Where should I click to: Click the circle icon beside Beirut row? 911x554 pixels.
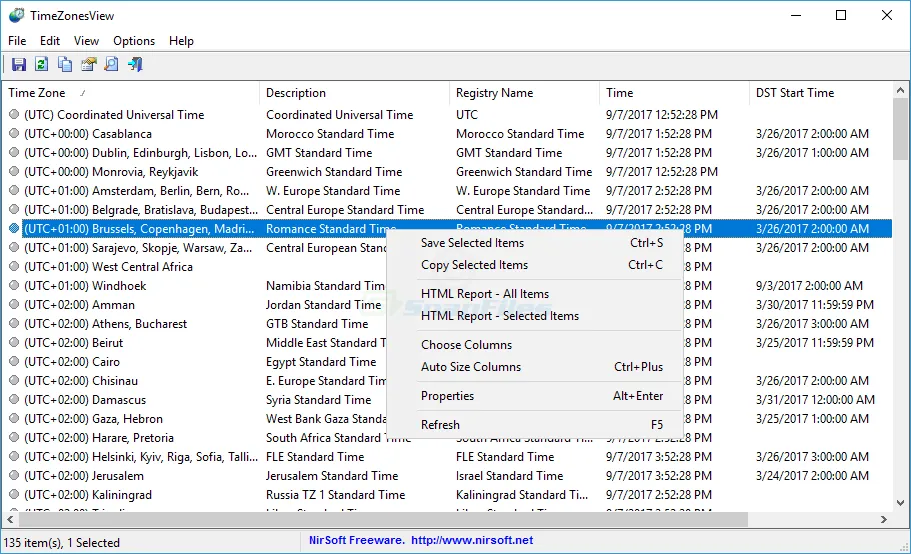(x=14, y=343)
